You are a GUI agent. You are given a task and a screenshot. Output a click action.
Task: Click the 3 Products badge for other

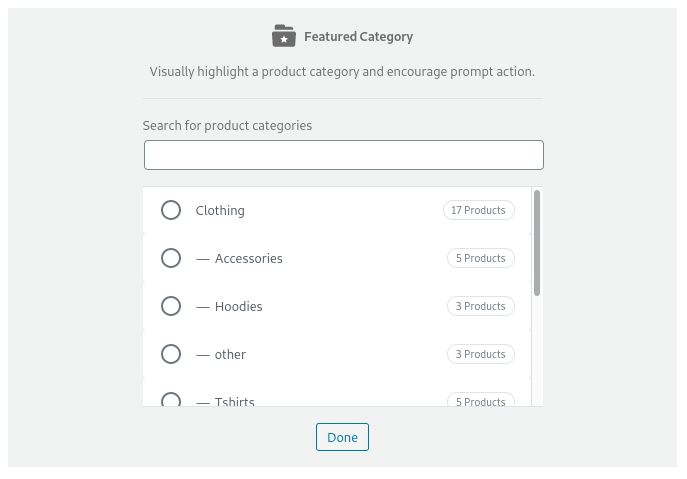pyautogui.click(x=480, y=354)
